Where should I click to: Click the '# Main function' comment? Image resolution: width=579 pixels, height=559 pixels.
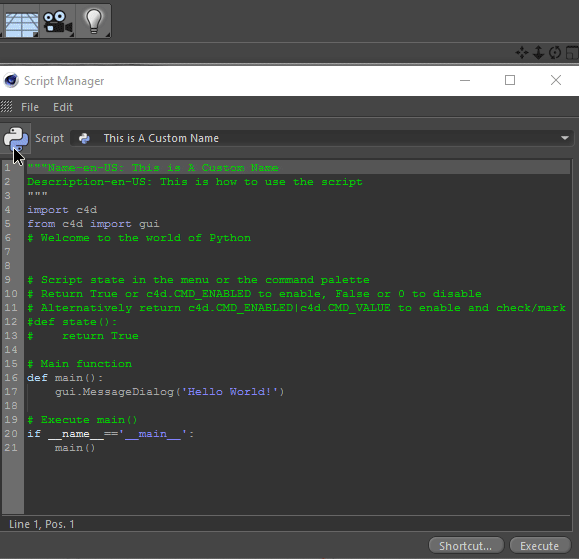(79, 364)
